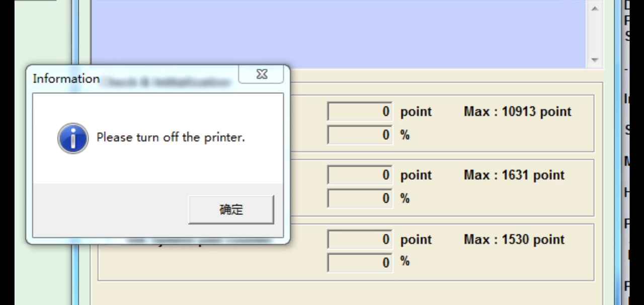Click the '%' label in third counter group
The image size is (644, 305).
coord(405,262)
